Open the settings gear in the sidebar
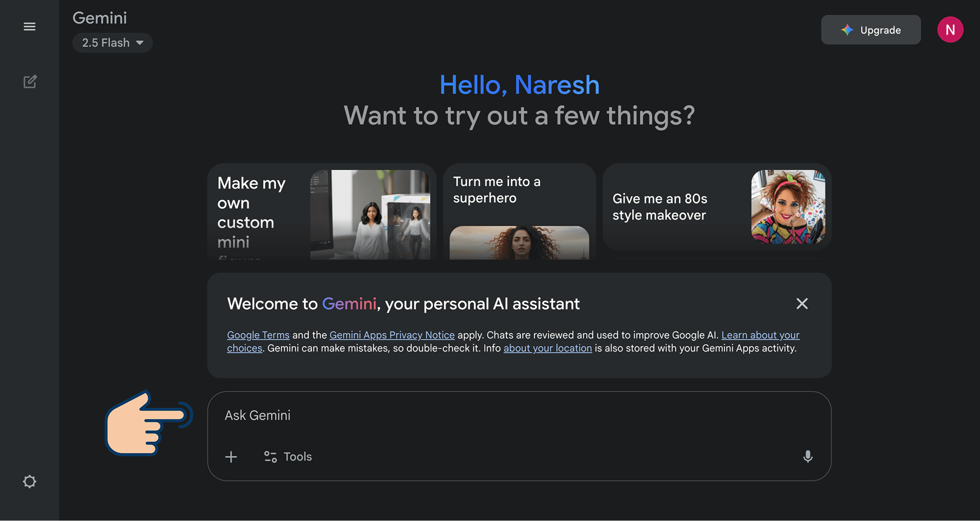 coord(29,482)
